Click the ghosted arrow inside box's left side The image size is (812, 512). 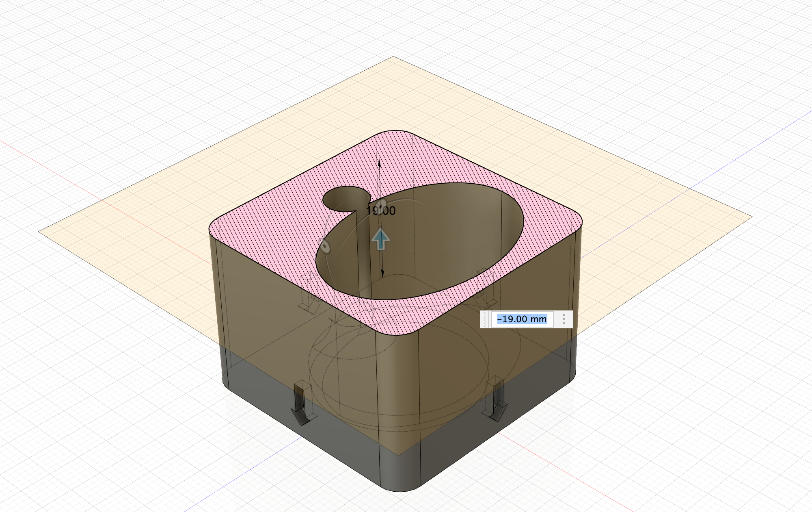(308, 292)
